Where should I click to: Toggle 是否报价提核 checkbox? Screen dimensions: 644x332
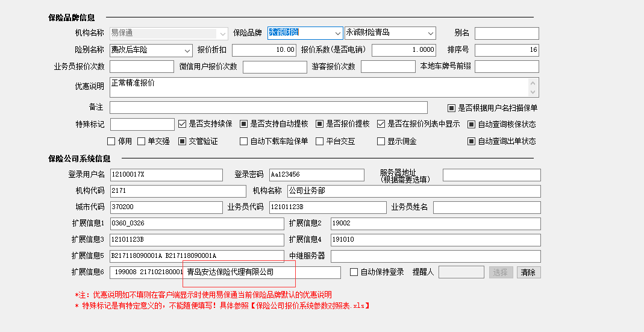click(x=319, y=124)
